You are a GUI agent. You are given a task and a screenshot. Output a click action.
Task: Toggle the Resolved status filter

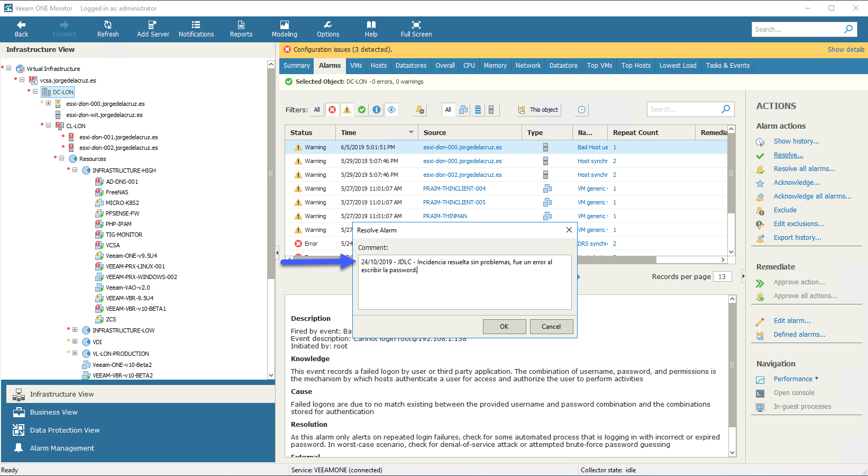coord(362,110)
